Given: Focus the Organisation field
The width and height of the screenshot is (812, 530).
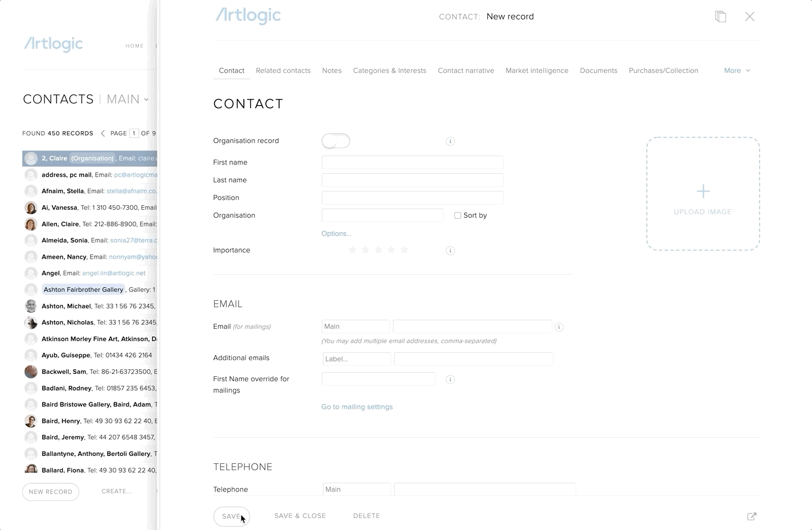Looking at the screenshot, I should click(x=383, y=215).
